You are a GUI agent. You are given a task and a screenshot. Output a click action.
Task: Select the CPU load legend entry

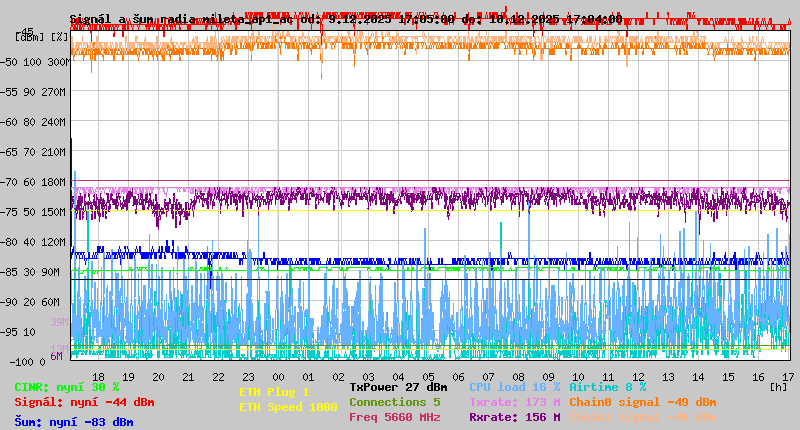pos(515,386)
